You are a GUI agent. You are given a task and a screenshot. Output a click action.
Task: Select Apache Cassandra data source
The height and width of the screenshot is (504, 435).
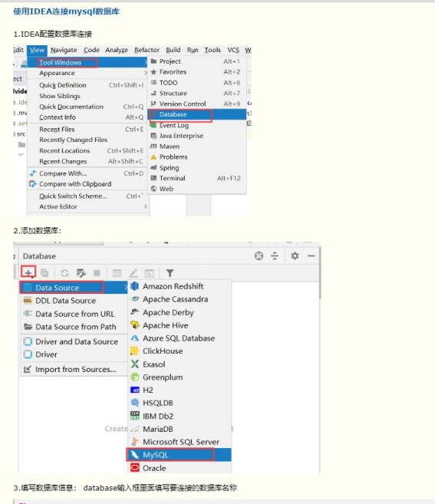click(x=180, y=299)
